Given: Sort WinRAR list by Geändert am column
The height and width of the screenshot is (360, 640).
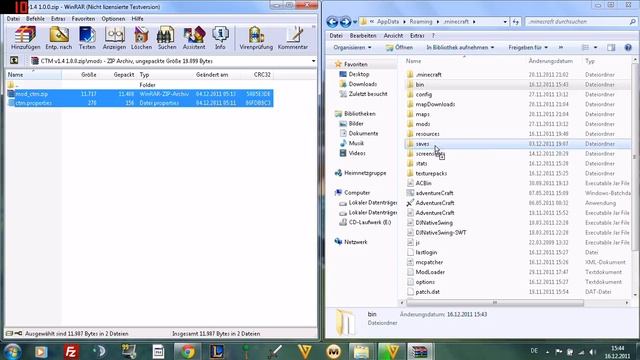Looking at the screenshot, I should (x=212, y=75).
